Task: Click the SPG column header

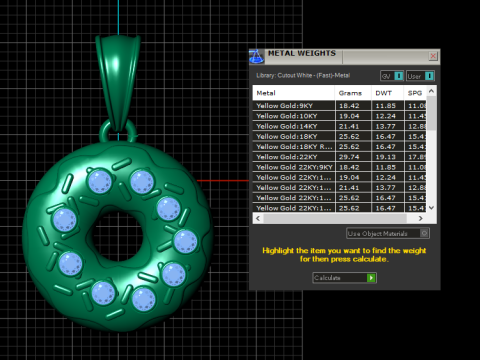Action: pos(415,93)
